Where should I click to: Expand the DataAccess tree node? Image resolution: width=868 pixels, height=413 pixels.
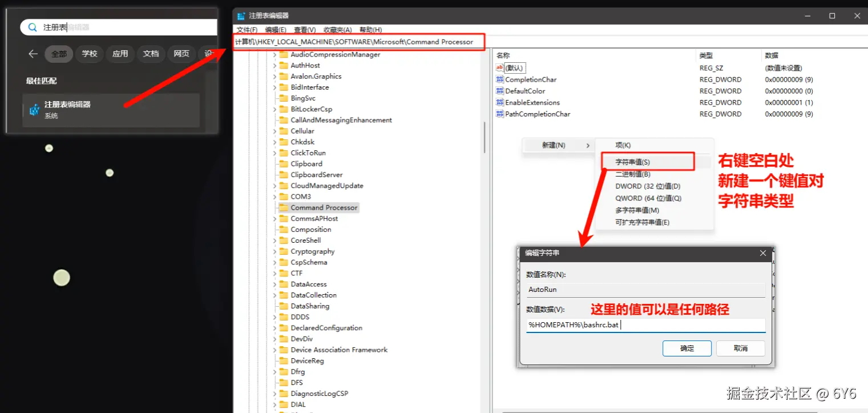point(274,284)
